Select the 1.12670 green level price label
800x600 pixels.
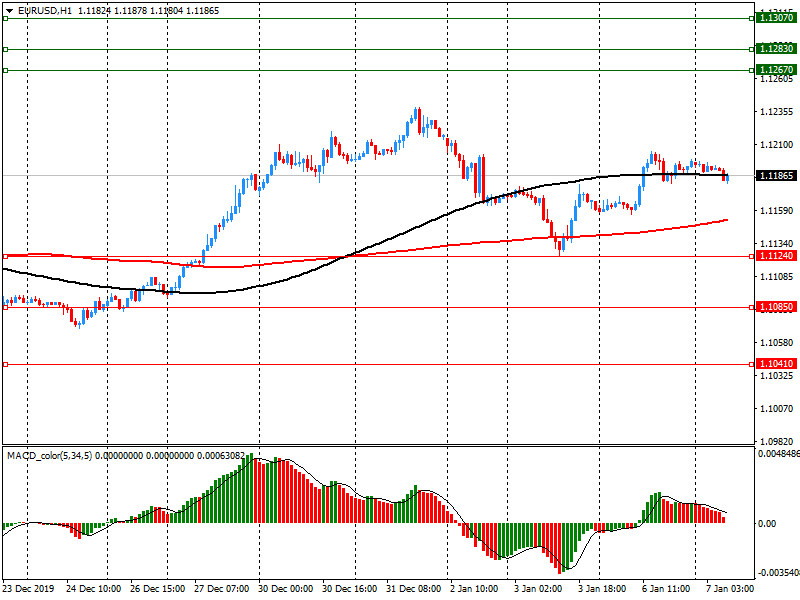776,69
